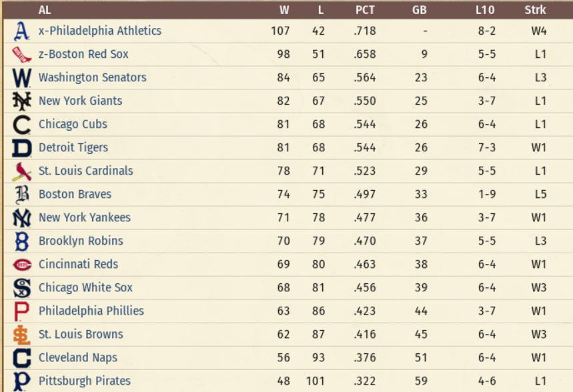Click the Philadelphia Athletics team logo
The image size is (573, 392).
tap(22, 31)
